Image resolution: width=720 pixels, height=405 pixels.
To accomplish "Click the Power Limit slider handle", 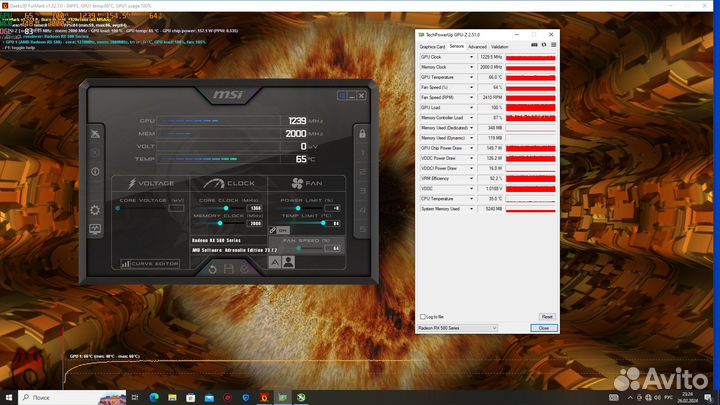I will click(x=298, y=208).
